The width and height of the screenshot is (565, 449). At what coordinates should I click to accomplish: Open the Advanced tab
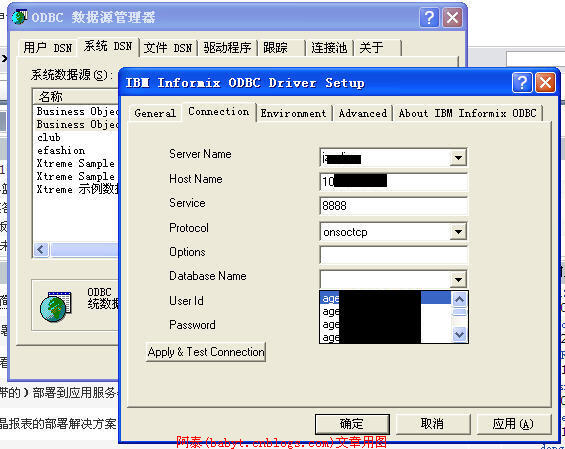362,113
